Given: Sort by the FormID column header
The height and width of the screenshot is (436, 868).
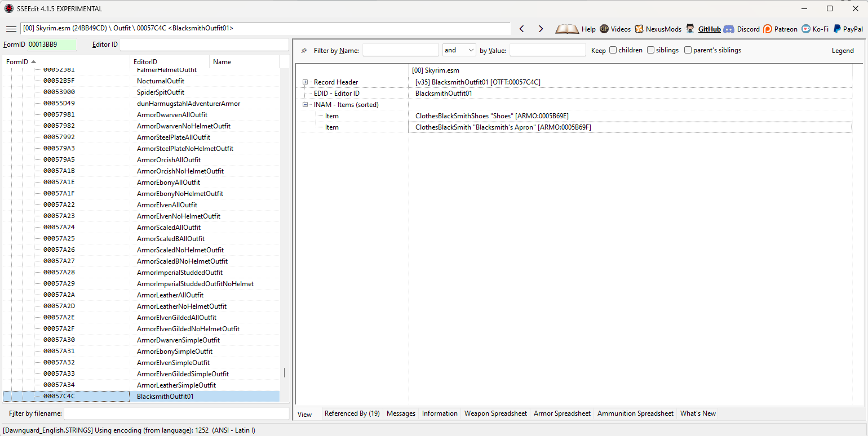Looking at the screenshot, I should point(67,62).
